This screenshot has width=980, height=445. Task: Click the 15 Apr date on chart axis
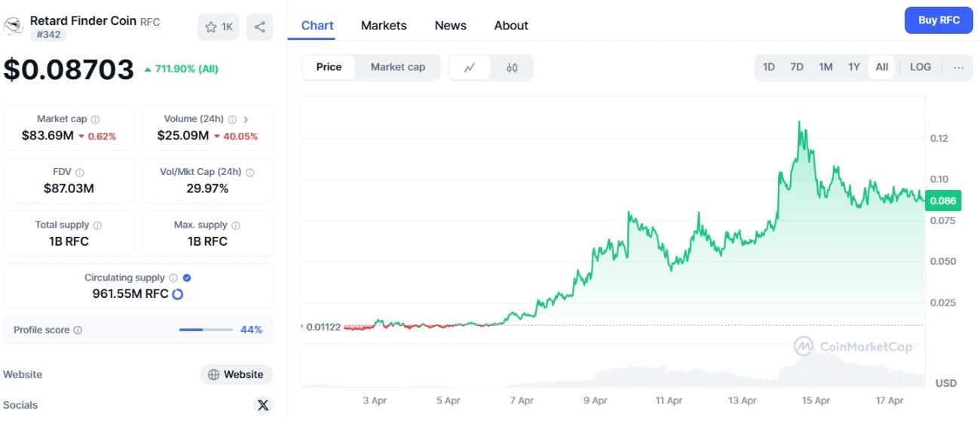[816, 400]
